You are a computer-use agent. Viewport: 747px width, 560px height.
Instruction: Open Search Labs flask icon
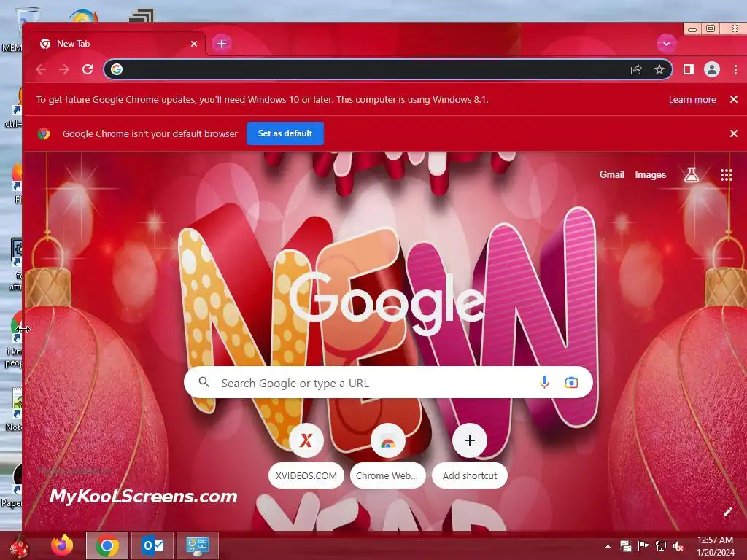[692, 175]
